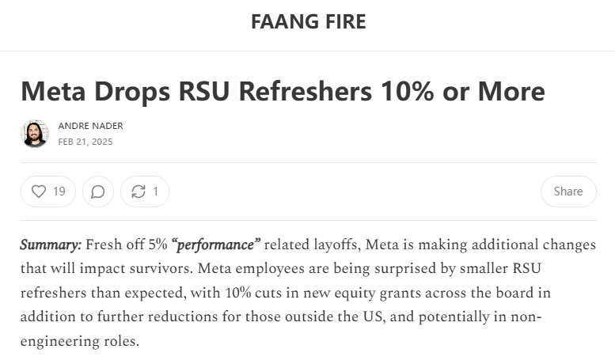This screenshot has height=364, width=615.
Task: Click "RSU" at the end of the second summary line
Action: tap(527, 269)
